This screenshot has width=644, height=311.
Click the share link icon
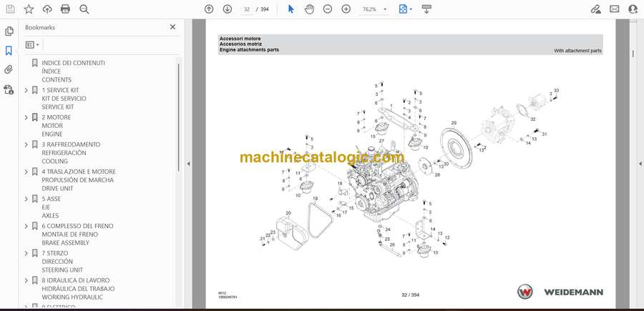tap(596, 9)
